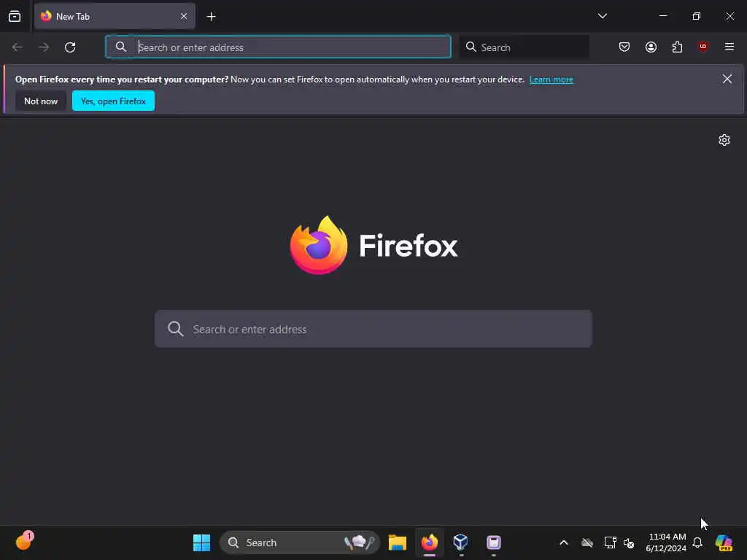Open Firefox View from tab bar
This screenshot has width=747, height=560.
pos(15,16)
